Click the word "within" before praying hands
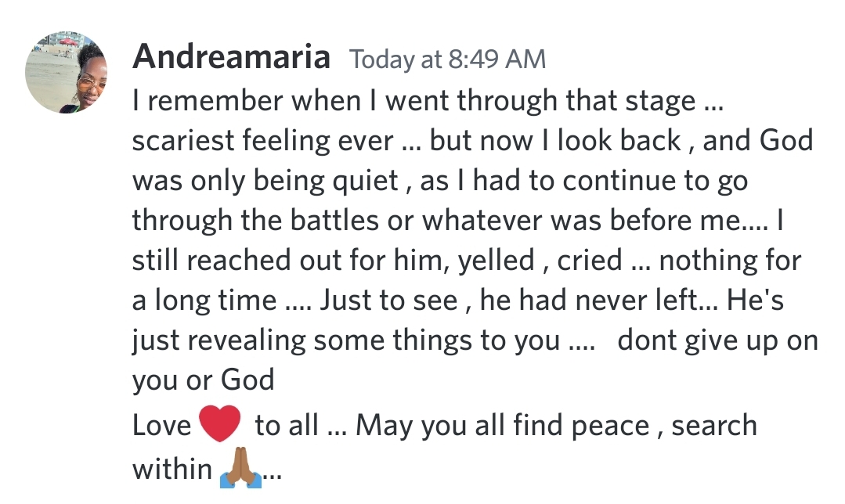This screenshot has width=845, height=504. (x=172, y=468)
